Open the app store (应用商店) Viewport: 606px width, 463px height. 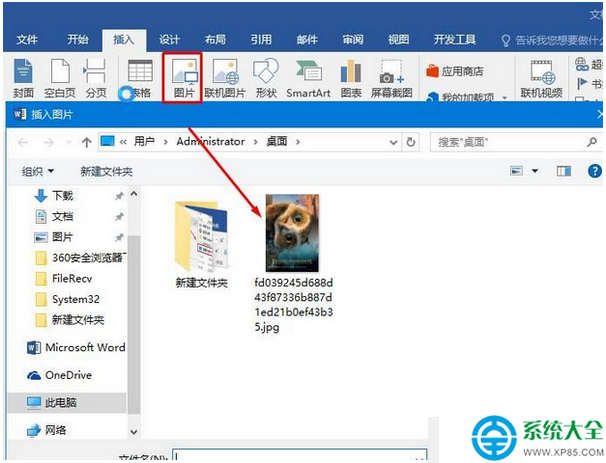[x=455, y=71]
